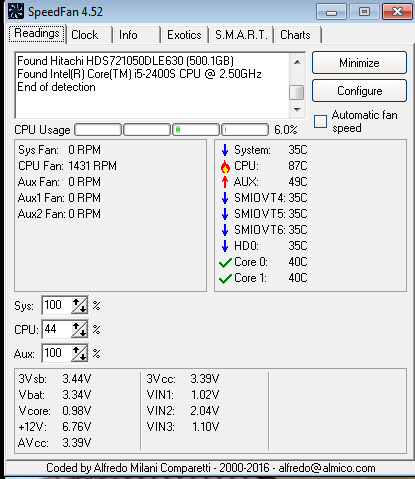Click the green checkmark beside Core 0
Image resolution: width=415 pixels, height=479 pixels.
pyautogui.click(x=225, y=263)
